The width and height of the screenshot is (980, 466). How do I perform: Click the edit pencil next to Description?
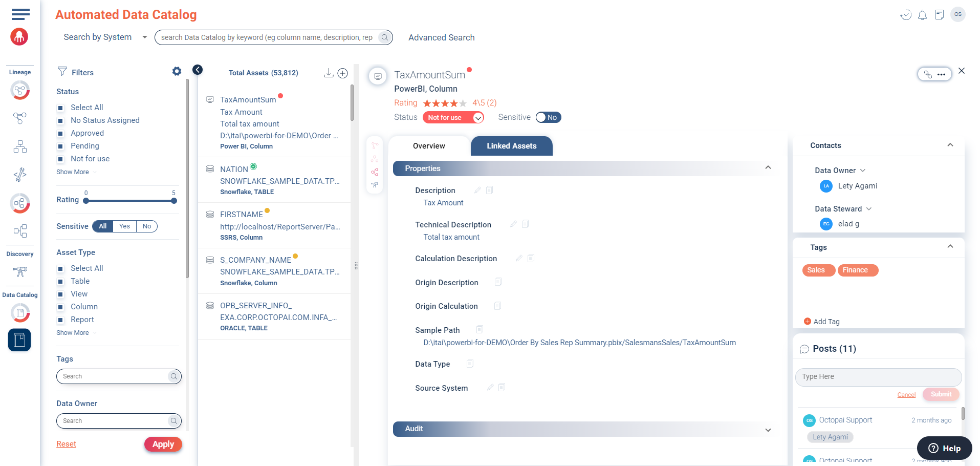pyautogui.click(x=477, y=190)
